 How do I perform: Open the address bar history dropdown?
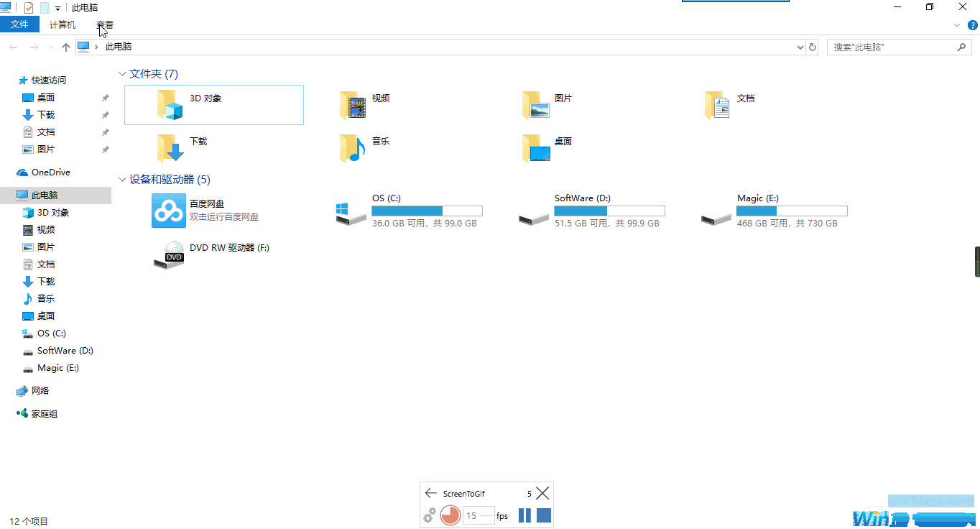click(800, 47)
